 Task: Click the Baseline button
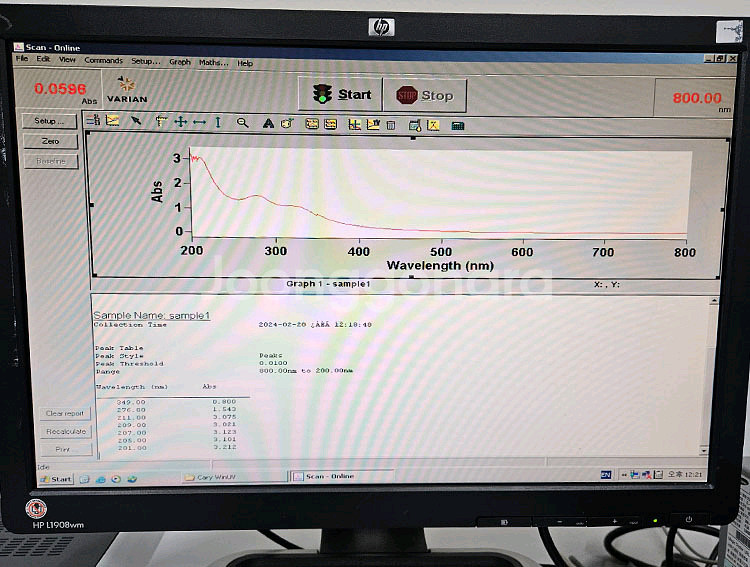(51, 161)
